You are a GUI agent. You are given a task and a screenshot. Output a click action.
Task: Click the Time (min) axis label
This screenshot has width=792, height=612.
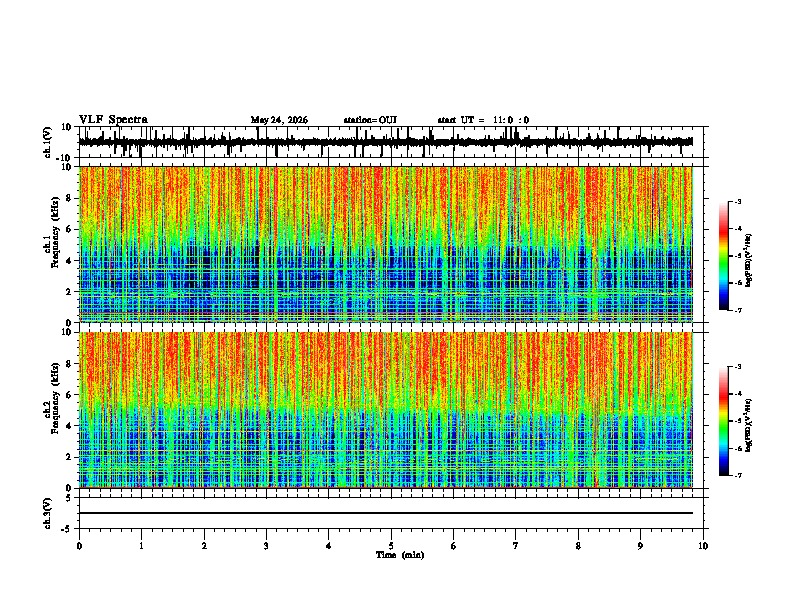click(400, 555)
